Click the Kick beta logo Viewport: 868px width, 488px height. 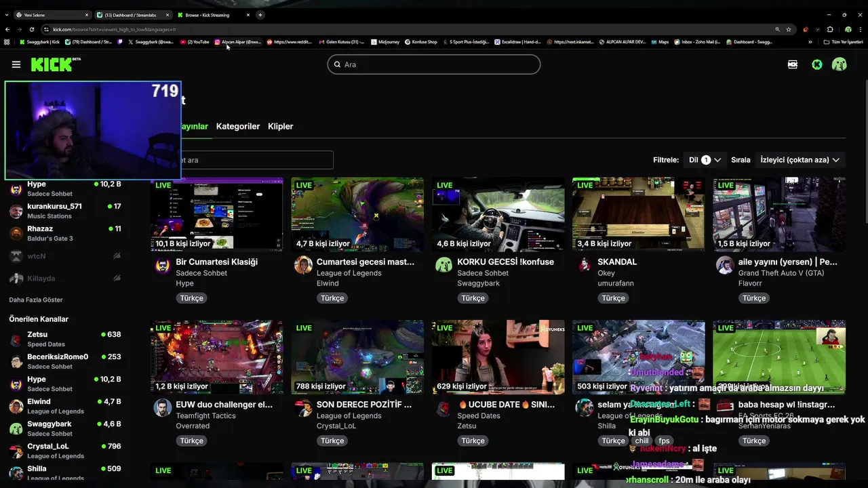pos(56,64)
